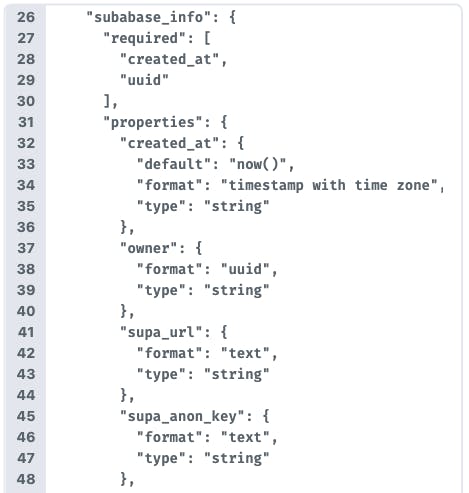Click "uuid" format value under owner

coord(245,269)
